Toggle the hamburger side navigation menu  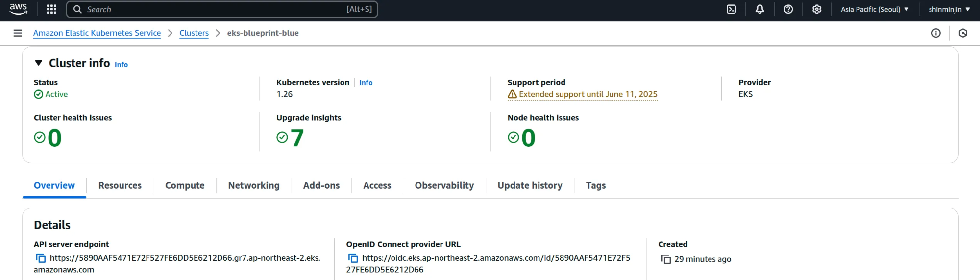[18, 33]
